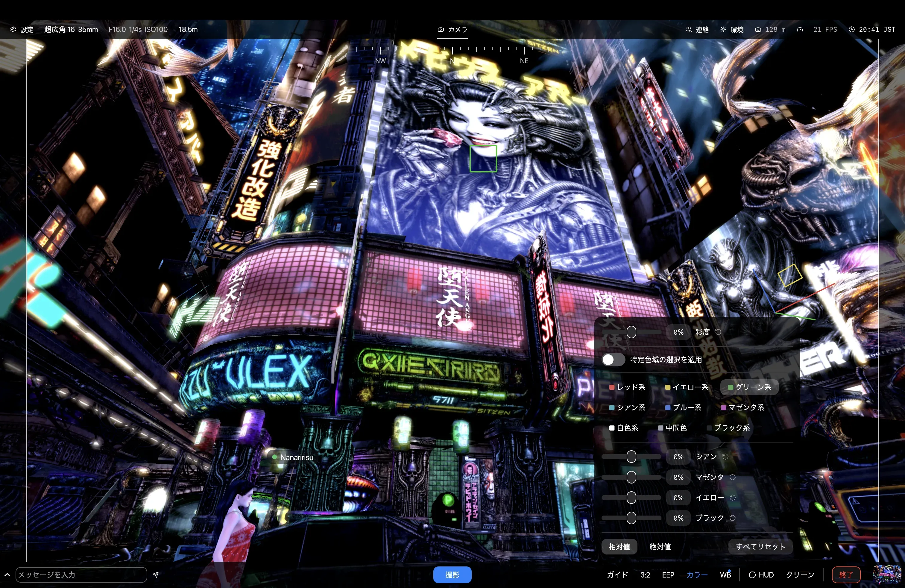Reset the マゼンタ slider value
This screenshot has height=588, width=905.
[732, 477]
